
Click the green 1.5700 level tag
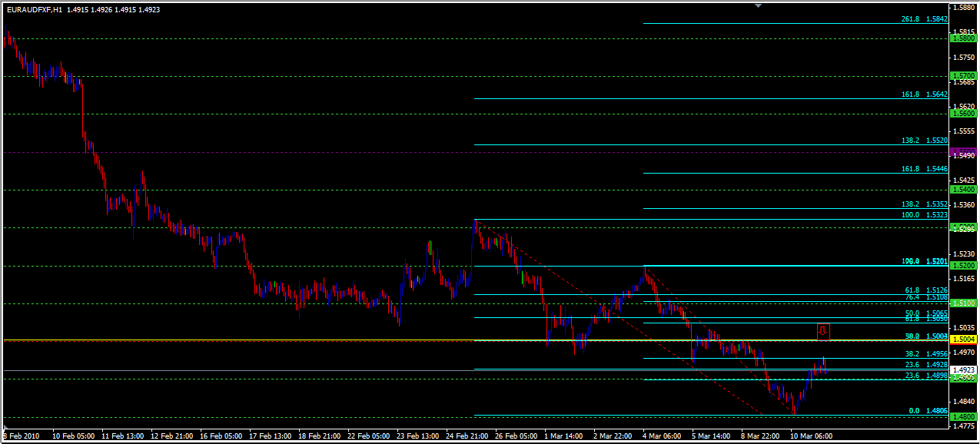tap(963, 76)
